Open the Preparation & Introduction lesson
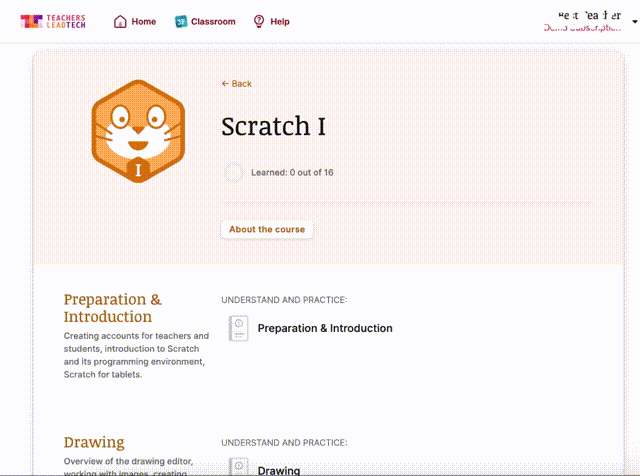 (x=325, y=328)
